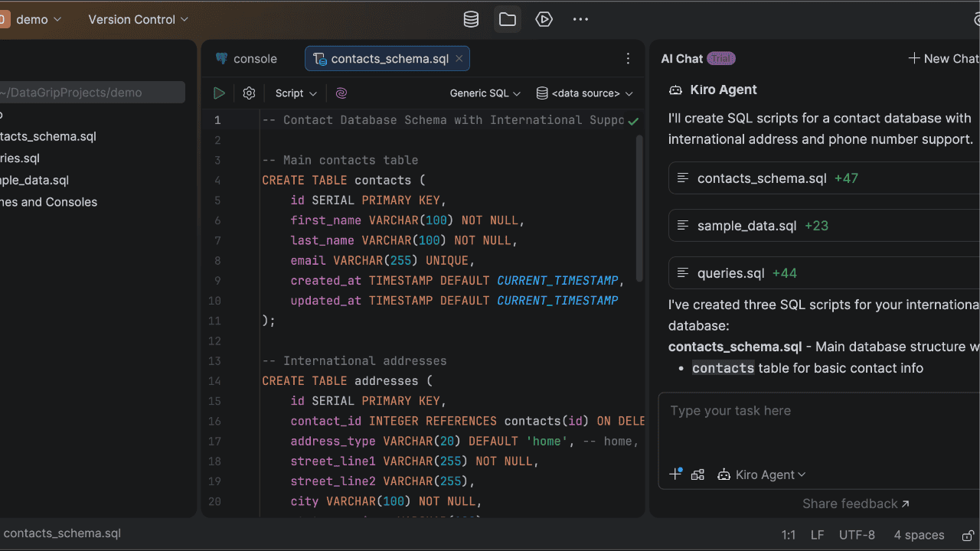The image size is (980, 551).
Task: Click line number 14 in the gutter
Action: tap(214, 381)
